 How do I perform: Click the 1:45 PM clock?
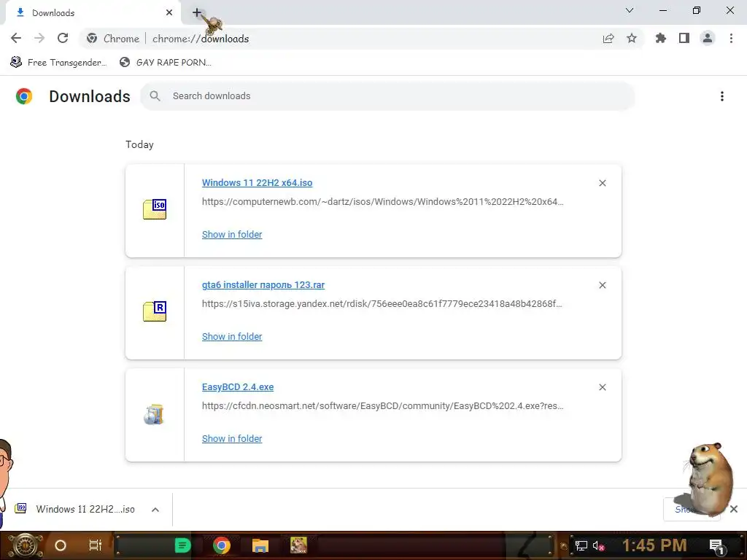[x=654, y=545]
